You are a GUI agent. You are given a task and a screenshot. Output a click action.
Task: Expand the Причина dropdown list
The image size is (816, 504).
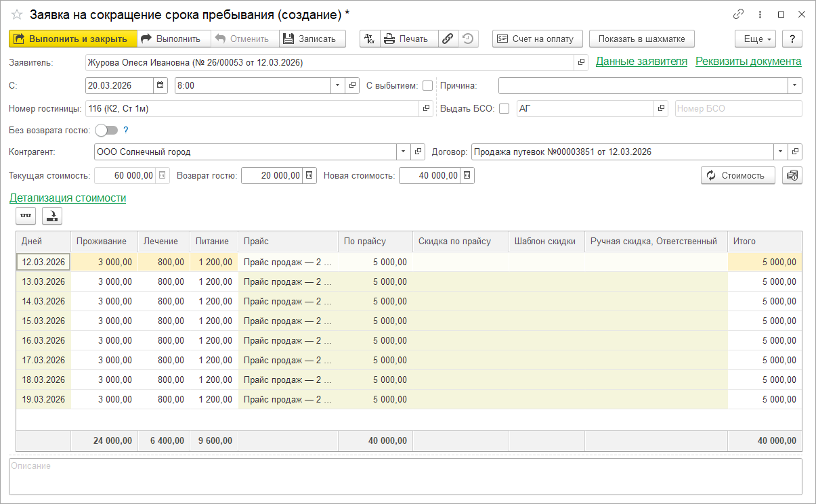(794, 85)
